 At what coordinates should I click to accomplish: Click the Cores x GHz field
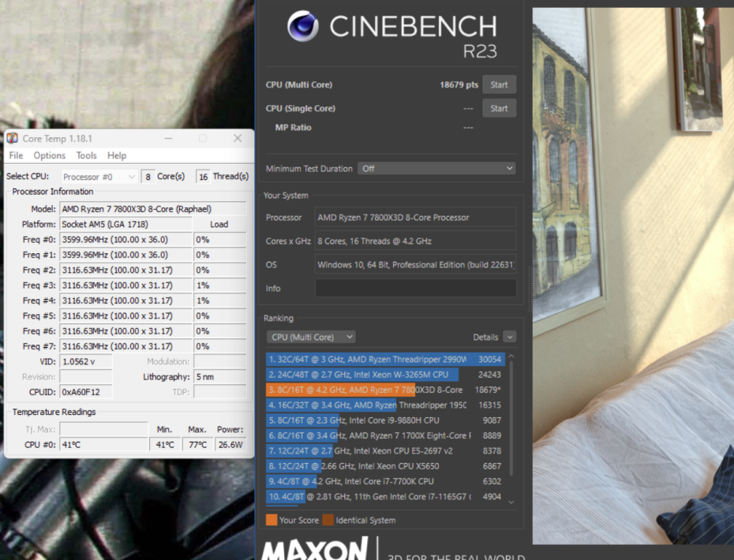coord(416,241)
